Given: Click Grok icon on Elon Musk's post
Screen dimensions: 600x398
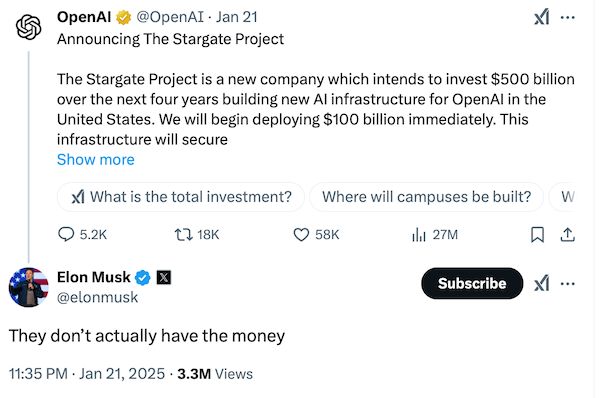Looking at the screenshot, I should point(541,284).
